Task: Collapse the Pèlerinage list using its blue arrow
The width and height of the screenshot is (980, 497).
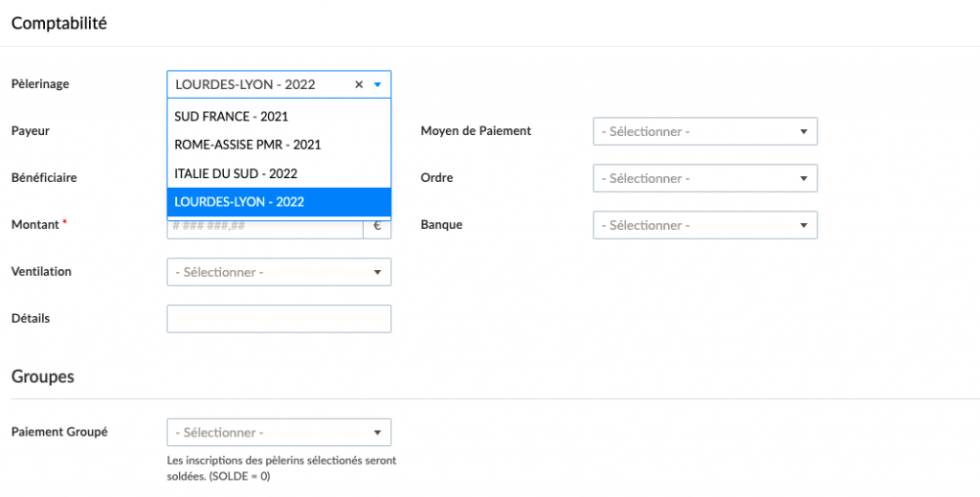Action: tap(377, 84)
